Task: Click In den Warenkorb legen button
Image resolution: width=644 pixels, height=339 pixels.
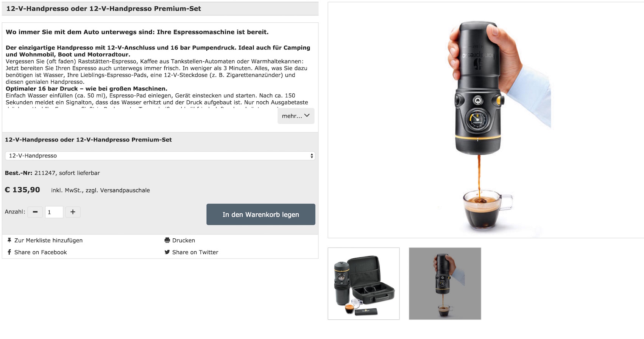Action: 261,215
